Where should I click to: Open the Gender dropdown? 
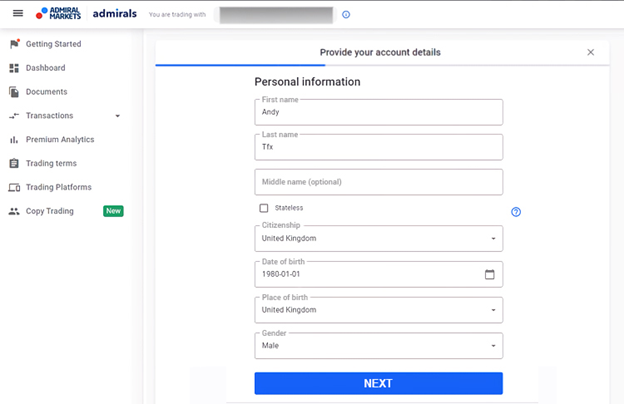click(378, 345)
